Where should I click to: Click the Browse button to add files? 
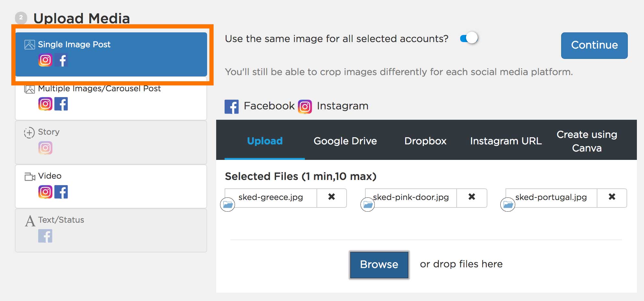(379, 264)
